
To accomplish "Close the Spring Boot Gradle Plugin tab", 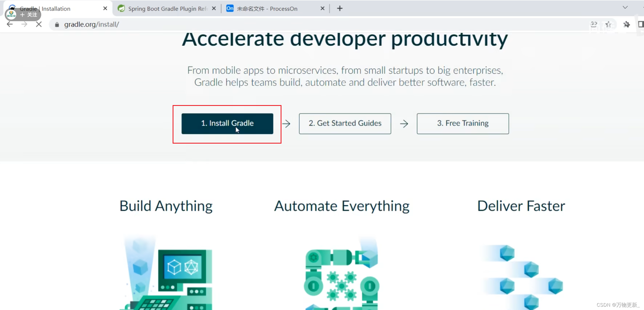I will point(214,9).
